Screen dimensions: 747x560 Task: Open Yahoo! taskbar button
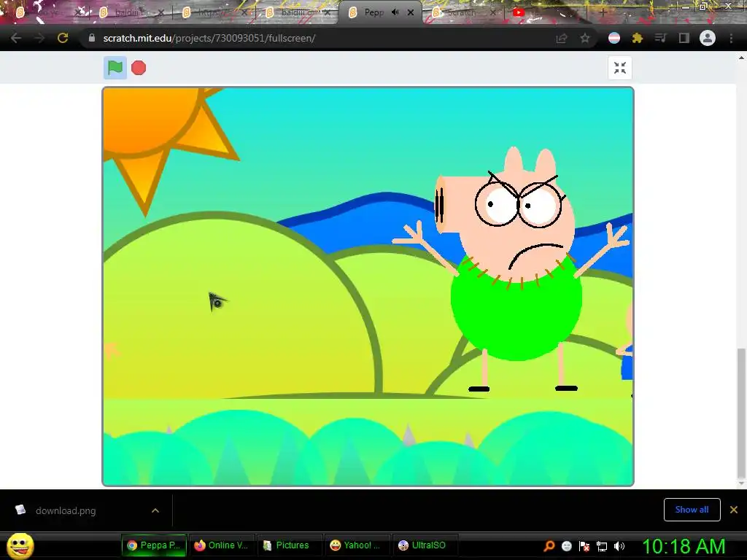click(356, 545)
